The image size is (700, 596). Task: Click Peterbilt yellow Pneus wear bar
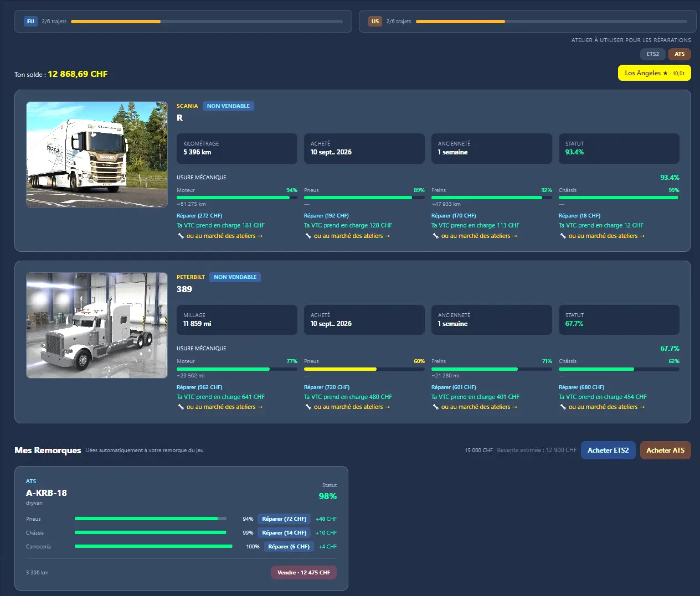pos(364,369)
